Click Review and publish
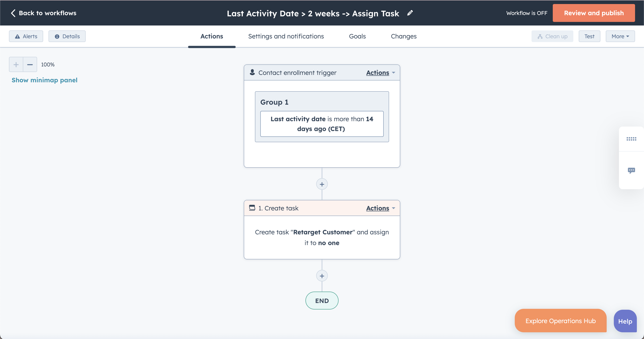 (x=594, y=13)
